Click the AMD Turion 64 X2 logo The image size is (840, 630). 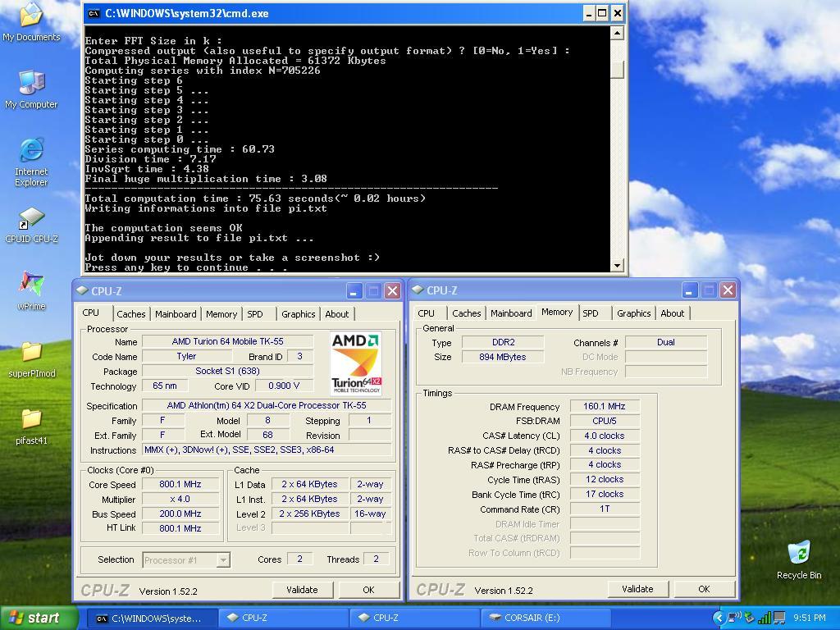[x=356, y=363]
